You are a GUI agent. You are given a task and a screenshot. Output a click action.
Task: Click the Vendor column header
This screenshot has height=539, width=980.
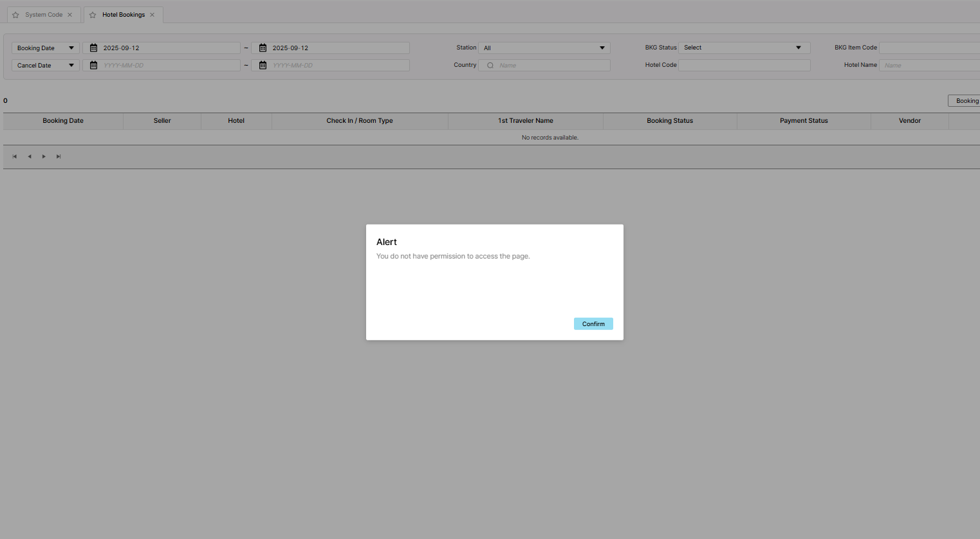coord(910,121)
